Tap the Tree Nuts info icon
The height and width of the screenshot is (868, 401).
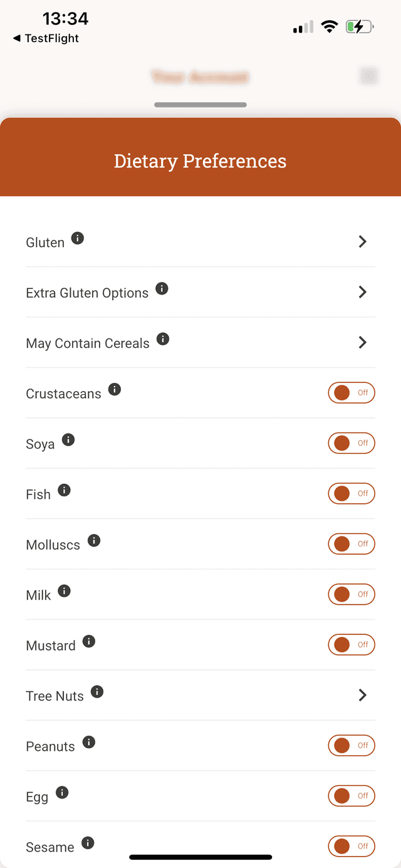click(96, 691)
